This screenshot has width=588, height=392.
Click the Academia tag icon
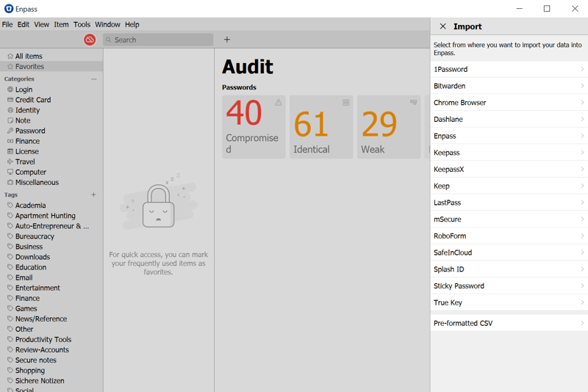10,205
